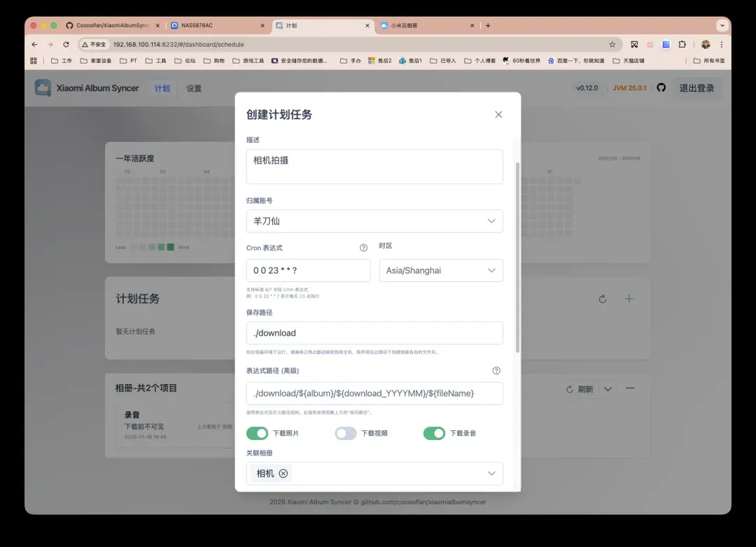
Task: Click the 刷新 button in album panel
Action: [580, 389]
